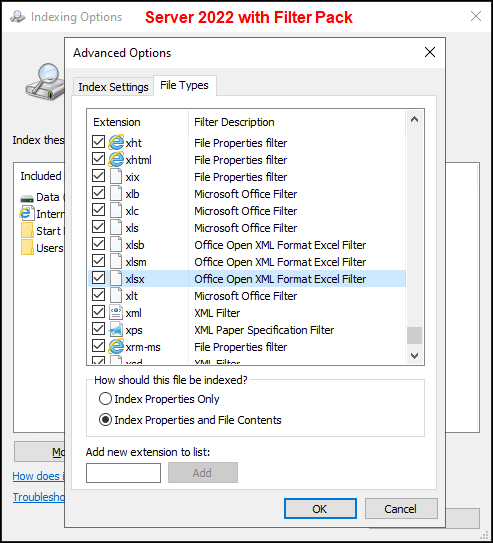This screenshot has height=543, width=493.
Task: Click the blank file icon beside xlsx
Action: tap(116, 278)
